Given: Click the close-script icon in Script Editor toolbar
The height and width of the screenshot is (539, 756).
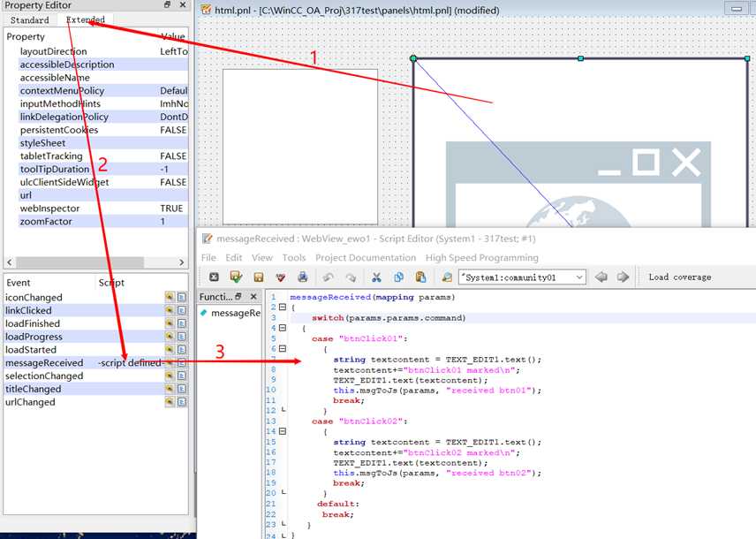Looking at the screenshot, I should 214,277.
